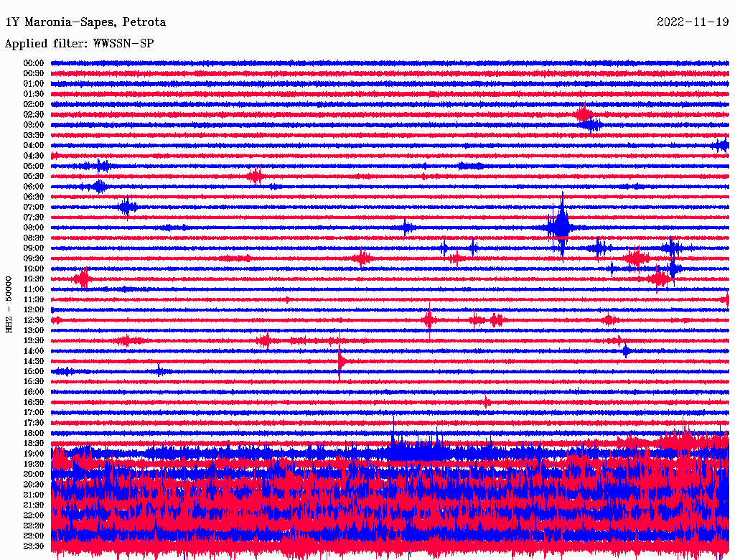
Task: Click the red spike event on 14:30 trace
Action: coord(341,360)
